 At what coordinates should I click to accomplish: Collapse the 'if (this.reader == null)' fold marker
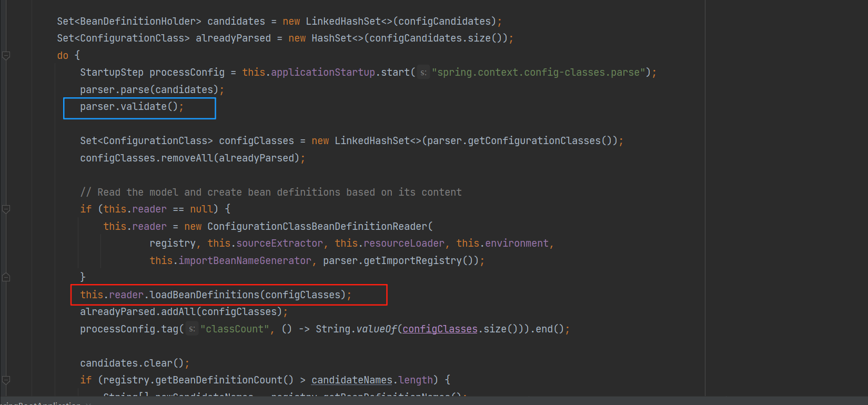pyautogui.click(x=6, y=209)
